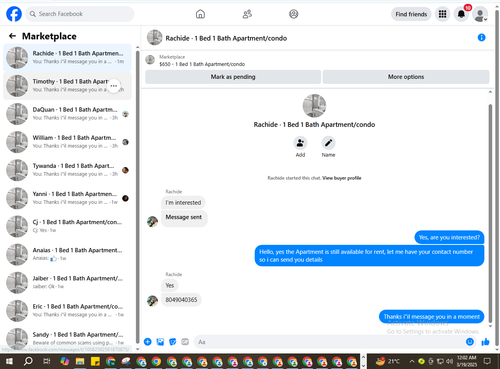Click the conversation list scrollbar
This screenshot has width=500, height=369.
138,197
